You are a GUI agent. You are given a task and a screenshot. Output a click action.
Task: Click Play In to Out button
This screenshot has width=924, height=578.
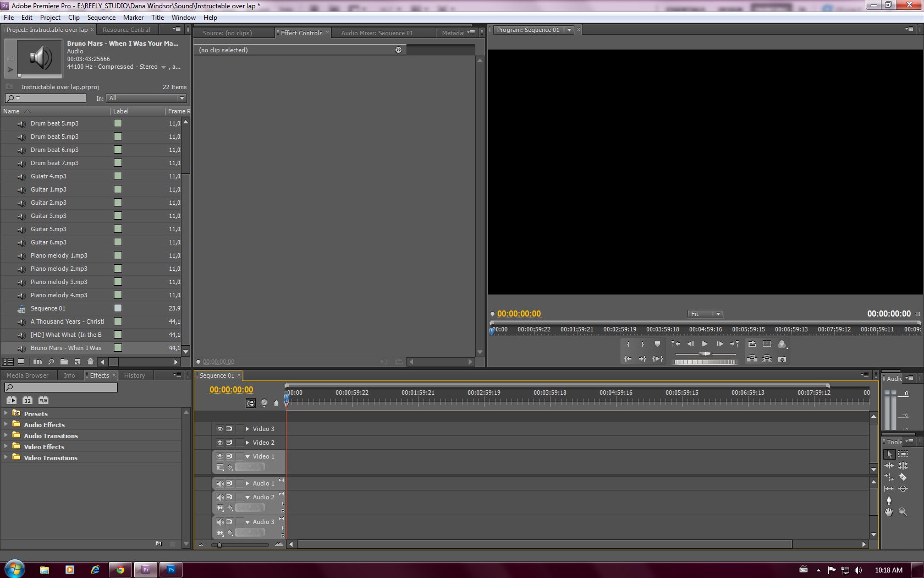point(658,359)
